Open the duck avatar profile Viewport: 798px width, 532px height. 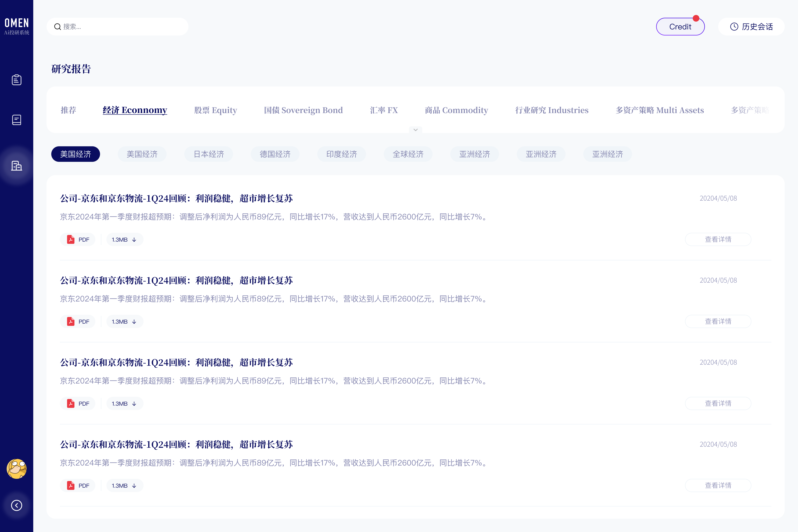coord(17,469)
